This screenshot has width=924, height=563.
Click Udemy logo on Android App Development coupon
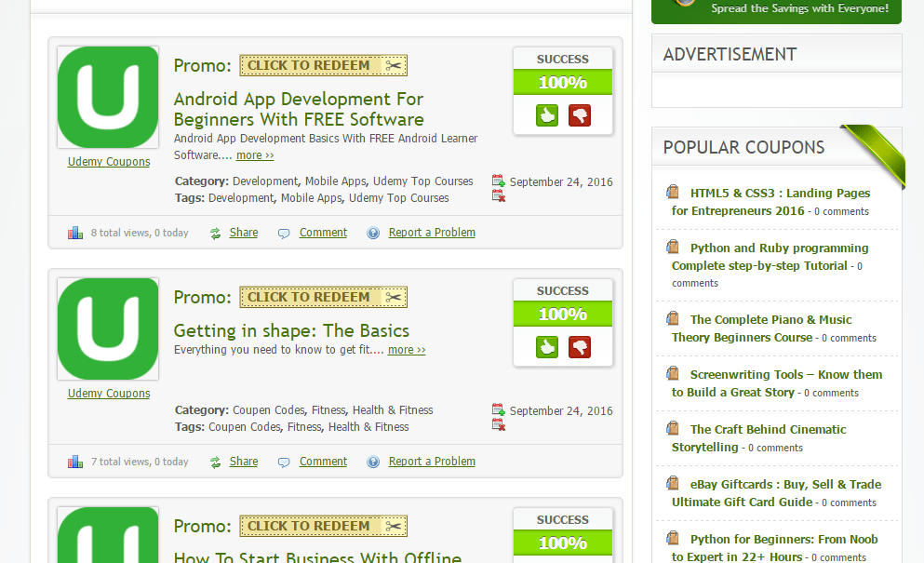tap(108, 98)
